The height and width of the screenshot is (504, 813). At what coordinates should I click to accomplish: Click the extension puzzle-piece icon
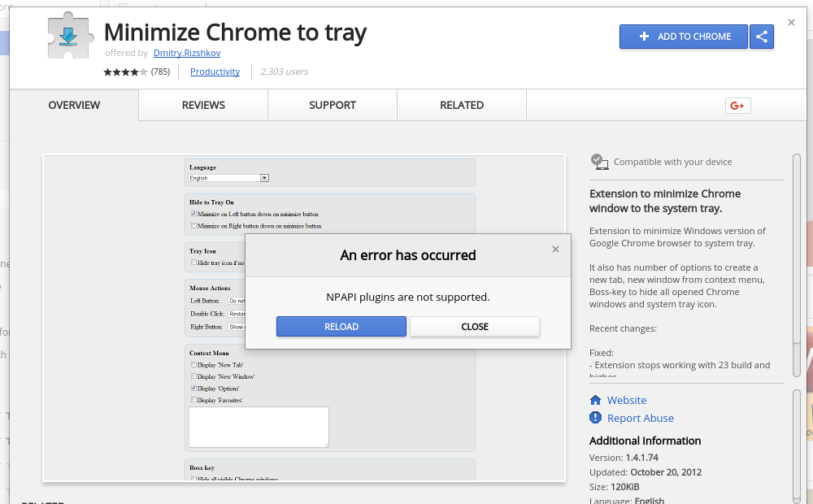[x=71, y=35]
